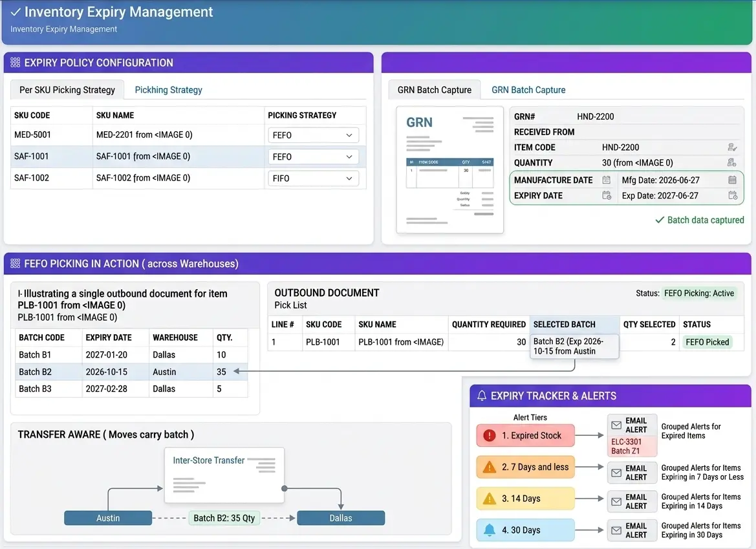Screen dimensions: 756x549
Task: Switch to the Pickhing Strategy tab
Action: [x=168, y=90]
